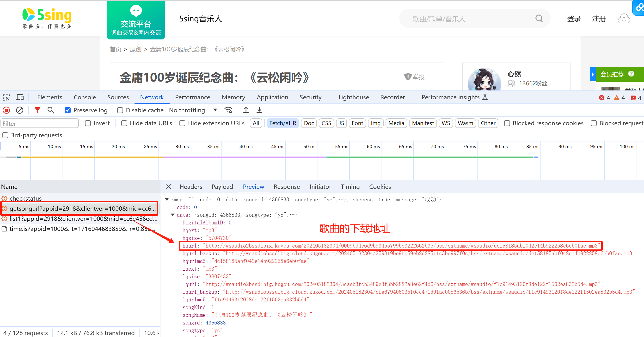Image resolution: width=644 pixels, height=337 pixels.
Task: Click the inspect element picker icon
Action: (x=6, y=97)
